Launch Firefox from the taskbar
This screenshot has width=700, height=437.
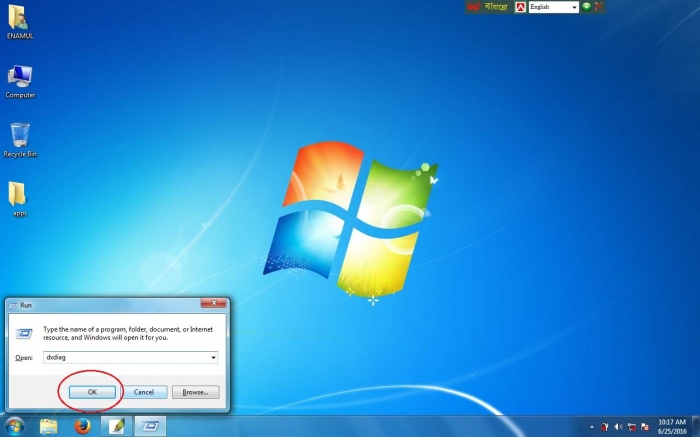click(82, 426)
